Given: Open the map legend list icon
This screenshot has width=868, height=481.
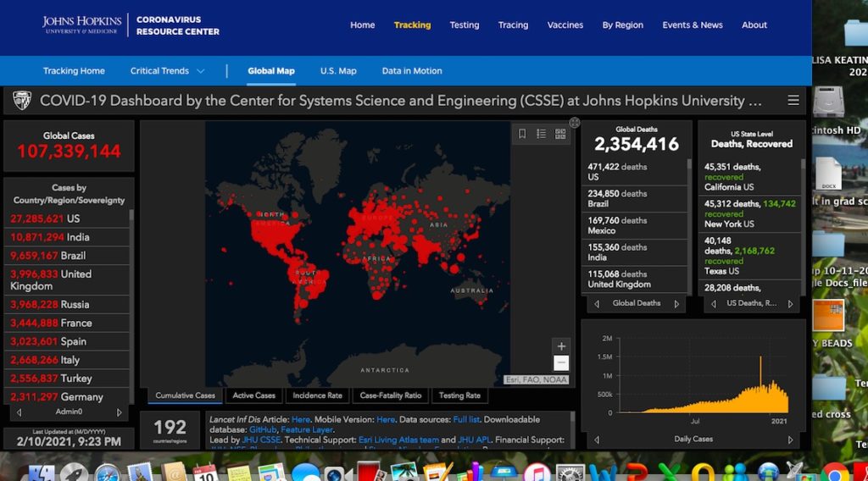Looking at the screenshot, I should (542, 134).
